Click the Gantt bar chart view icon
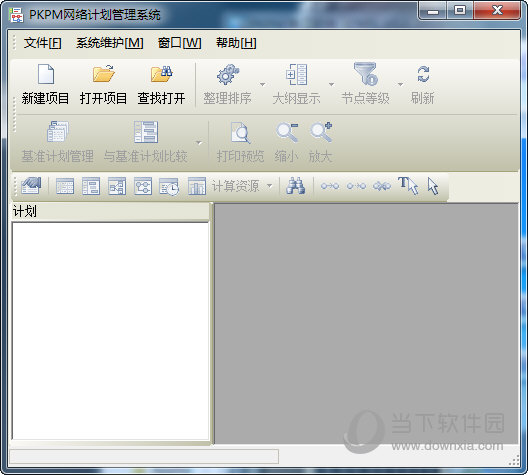This screenshot has width=528, height=475. [91, 186]
